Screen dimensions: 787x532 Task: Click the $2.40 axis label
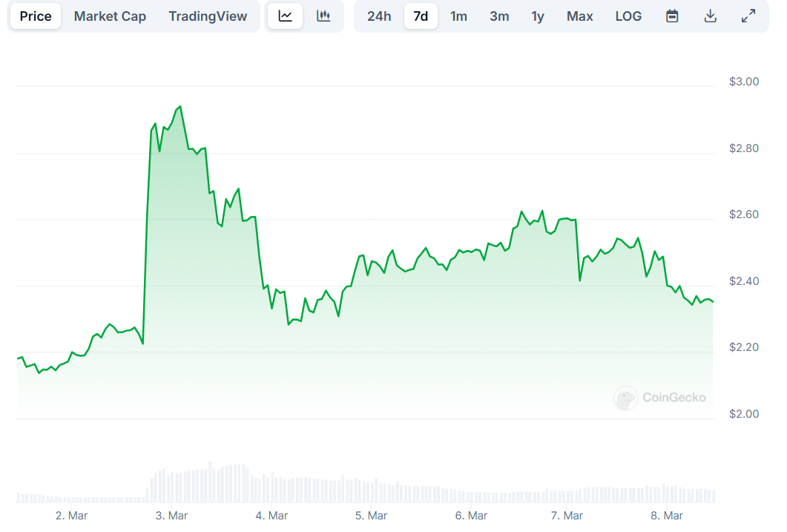[744, 281]
